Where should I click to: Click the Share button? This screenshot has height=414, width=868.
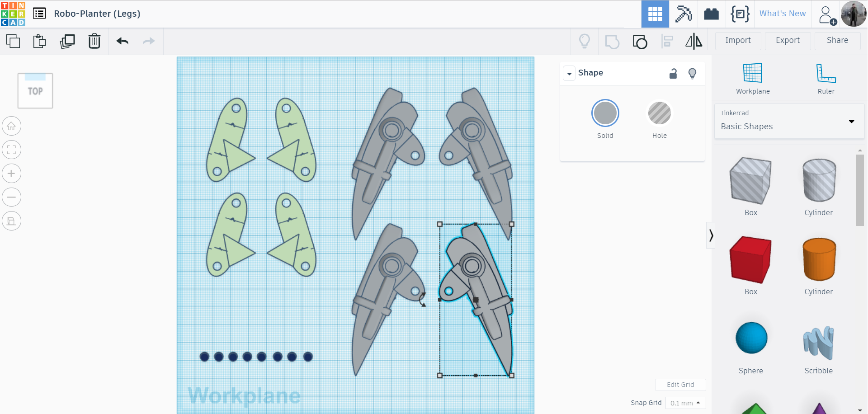click(838, 41)
